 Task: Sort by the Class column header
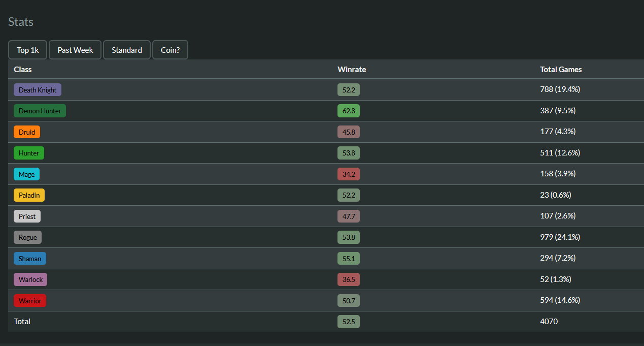[x=23, y=69]
